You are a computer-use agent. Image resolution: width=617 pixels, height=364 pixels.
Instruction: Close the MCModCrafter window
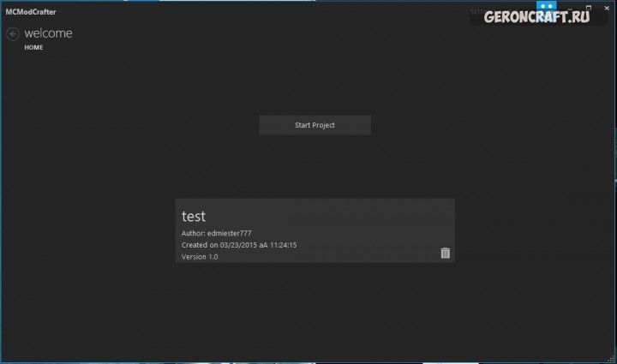607,7
